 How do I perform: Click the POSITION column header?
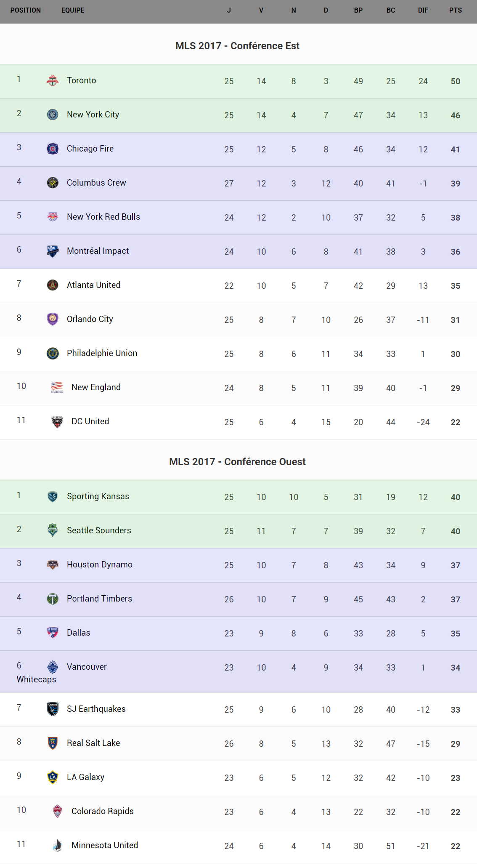[x=26, y=10]
